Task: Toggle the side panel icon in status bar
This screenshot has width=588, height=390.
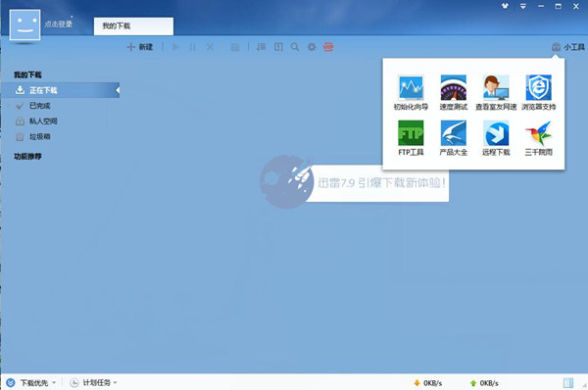Action: 568,383
